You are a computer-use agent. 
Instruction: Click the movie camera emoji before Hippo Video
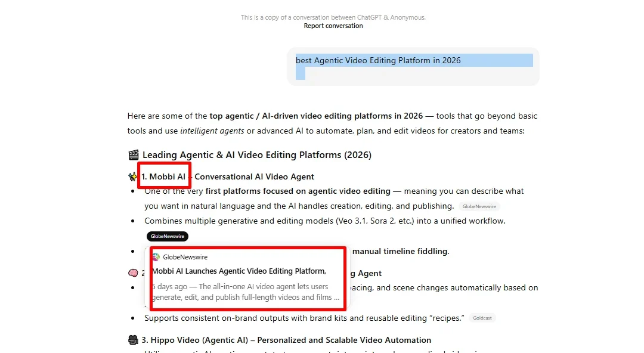coord(133,340)
